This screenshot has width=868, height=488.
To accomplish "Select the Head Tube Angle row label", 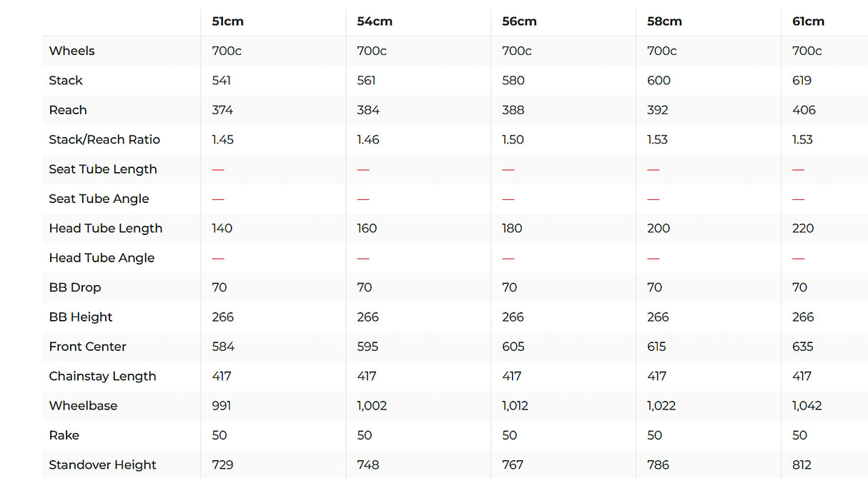I will pos(102,258).
